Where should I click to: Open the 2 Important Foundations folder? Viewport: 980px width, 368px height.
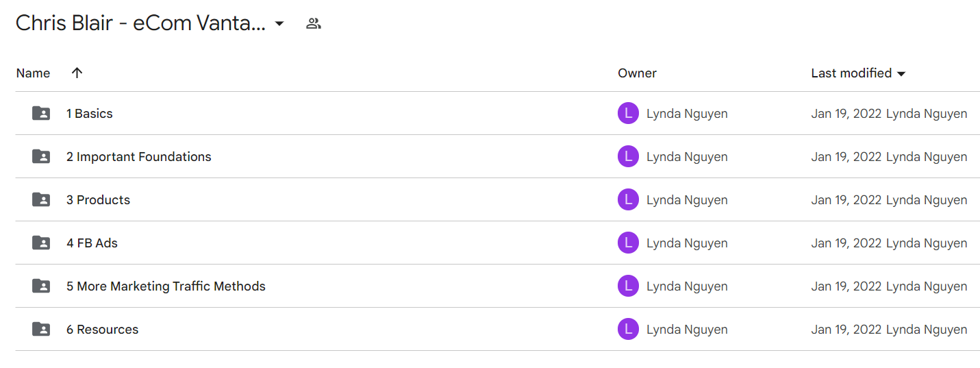click(138, 157)
